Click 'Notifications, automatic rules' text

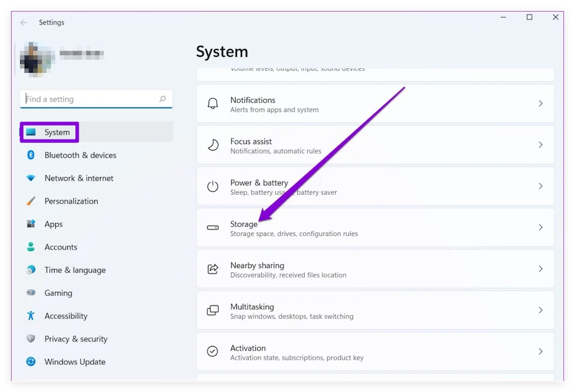[276, 151]
